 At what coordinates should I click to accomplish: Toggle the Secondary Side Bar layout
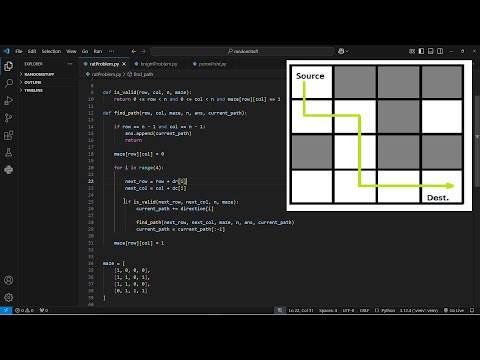[x=440, y=51]
